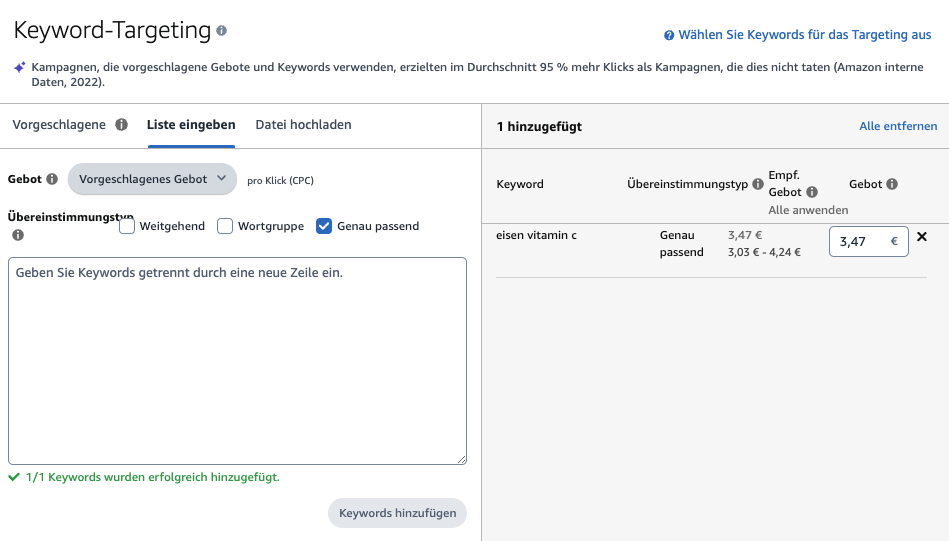Switch to the Vorgeschlagene tab
Image resolution: width=949 pixels, height=541 pixels.
coord(59,125)
